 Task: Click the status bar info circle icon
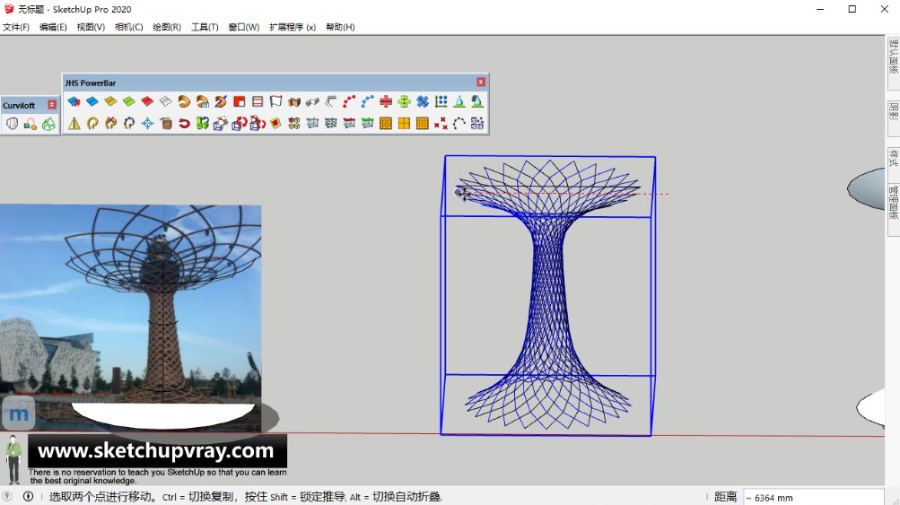[28, 496]
